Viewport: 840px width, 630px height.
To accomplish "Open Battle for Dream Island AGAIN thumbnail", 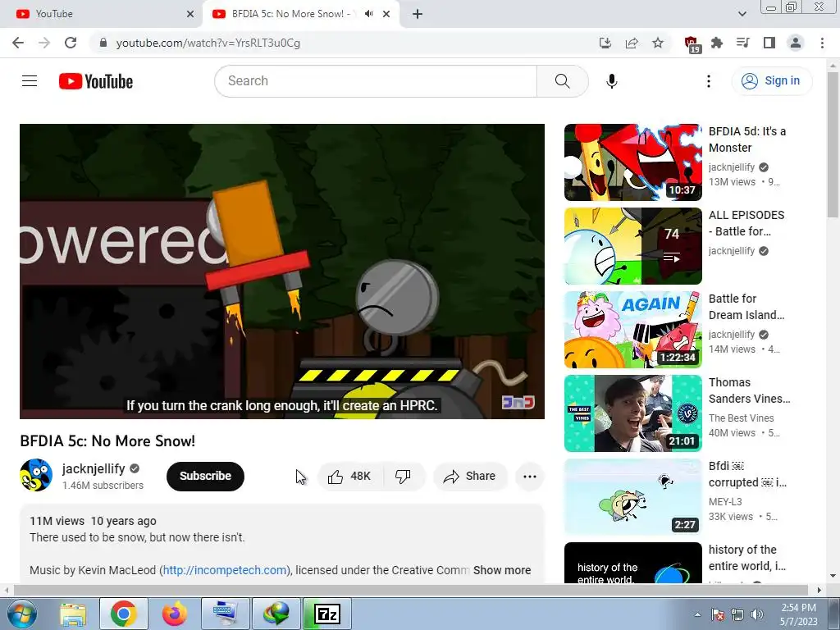I will [x=632, y=330].
